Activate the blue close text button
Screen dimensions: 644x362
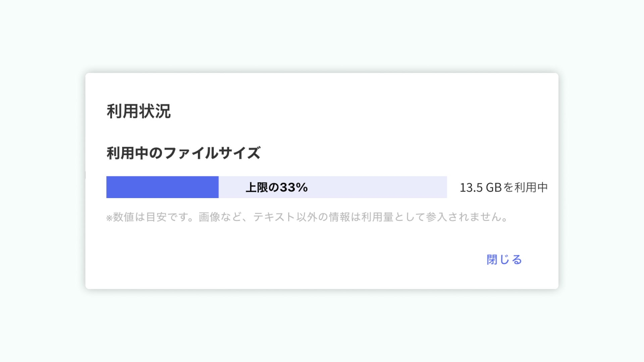[503, 259]
